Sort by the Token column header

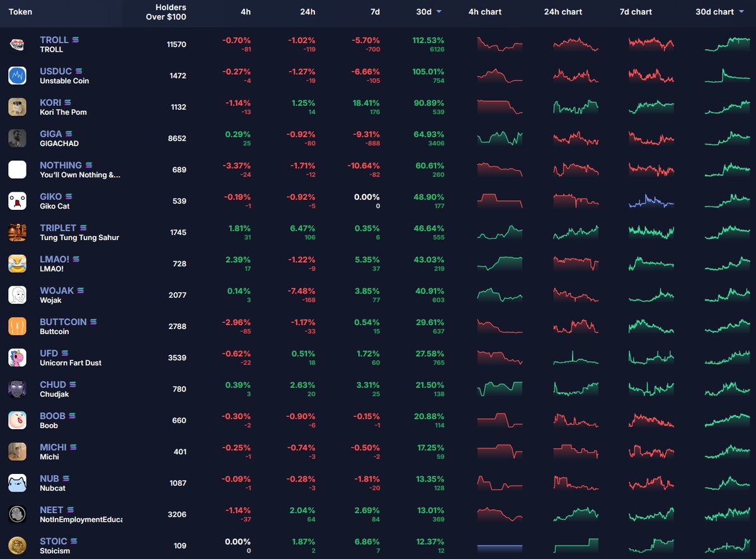[20, 12]
